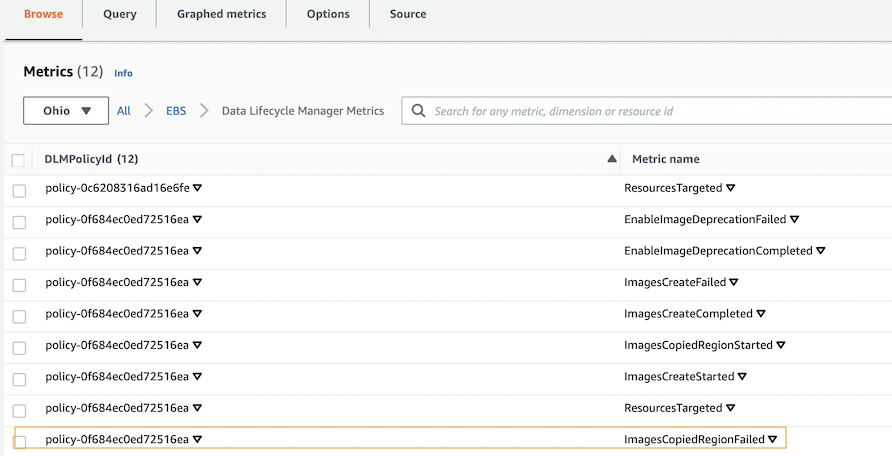Open the Source tab
The image size is (892, 456).
click(408, 14)
